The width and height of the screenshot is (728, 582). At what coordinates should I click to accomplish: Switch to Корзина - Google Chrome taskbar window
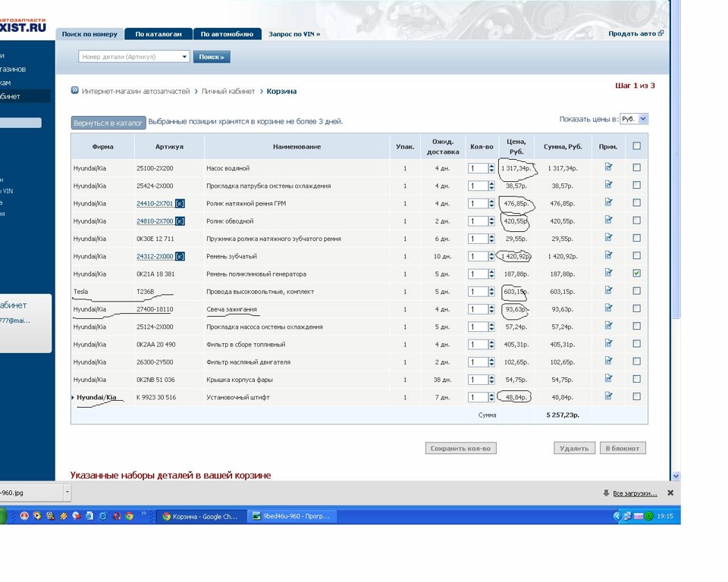tap(200, 516)
